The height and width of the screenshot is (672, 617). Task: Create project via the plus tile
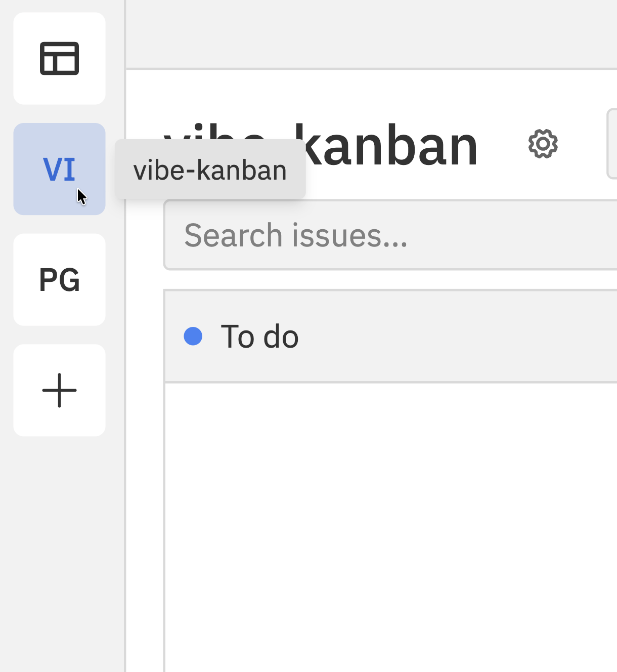[x=59, y=390]
